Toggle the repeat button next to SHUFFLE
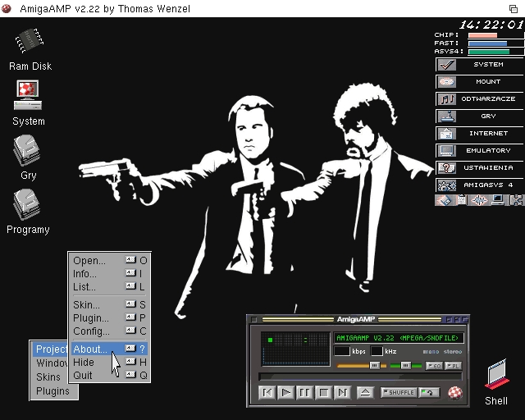The width and height of the screenshot is (525, 420). [x=430, y=392]
